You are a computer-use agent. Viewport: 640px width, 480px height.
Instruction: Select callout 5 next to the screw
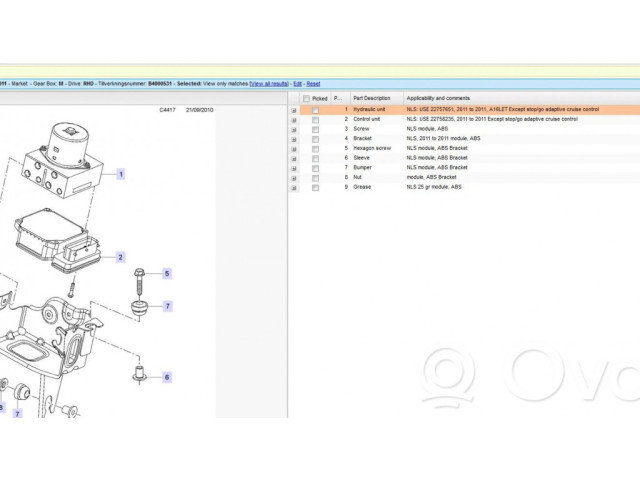pyautogui.click(x=167, y=273)
